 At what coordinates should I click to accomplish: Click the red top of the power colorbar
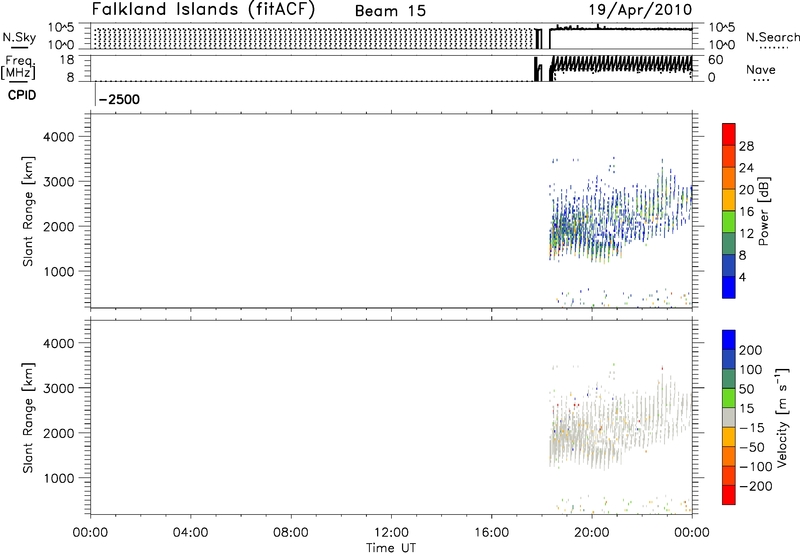[729, 134]
